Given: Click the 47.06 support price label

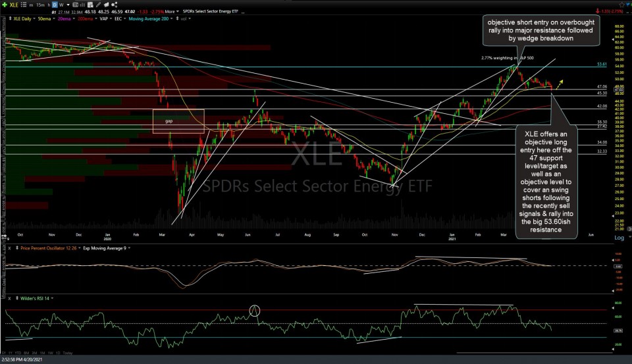Looking at the screenshot, I should pos(602,86).
